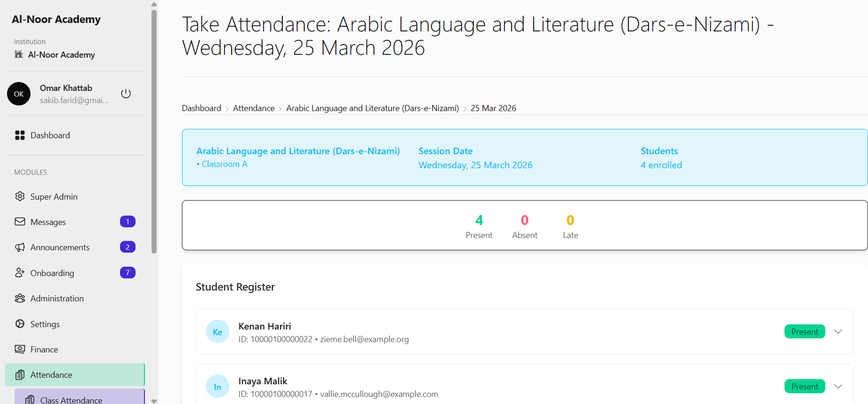Click the Class Attendance clipboard icon
868x404 pixels.
(x=30, y=400)
